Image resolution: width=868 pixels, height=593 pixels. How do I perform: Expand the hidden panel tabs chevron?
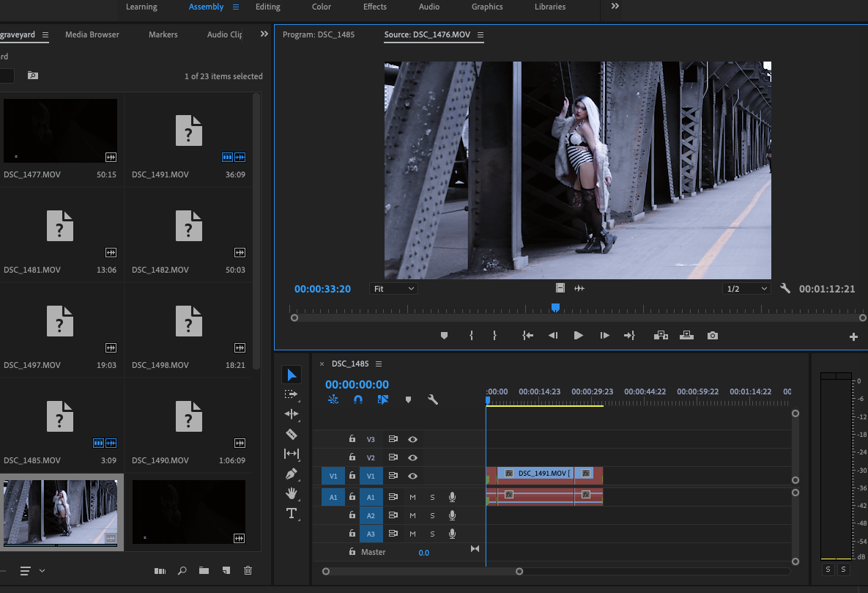pos(264,34)
